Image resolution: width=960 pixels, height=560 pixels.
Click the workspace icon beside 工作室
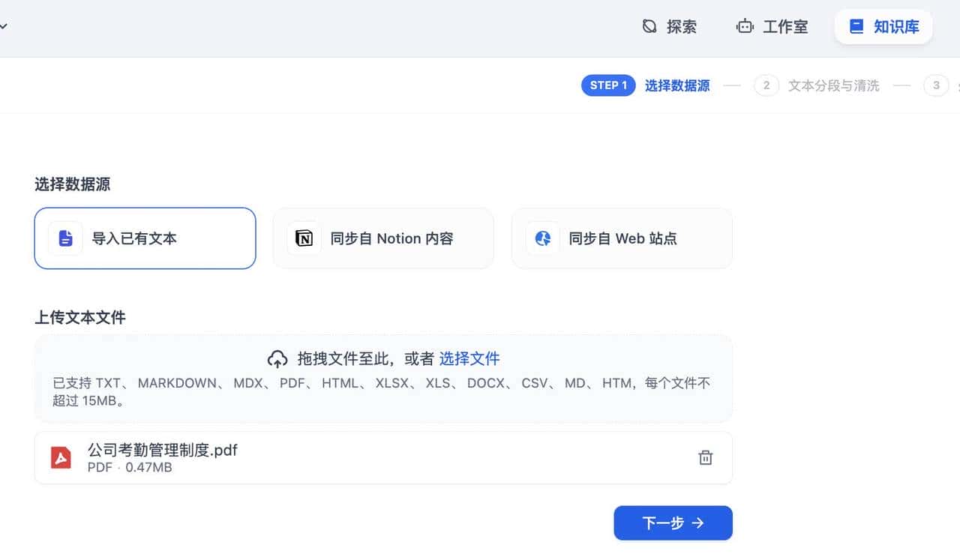745,26
